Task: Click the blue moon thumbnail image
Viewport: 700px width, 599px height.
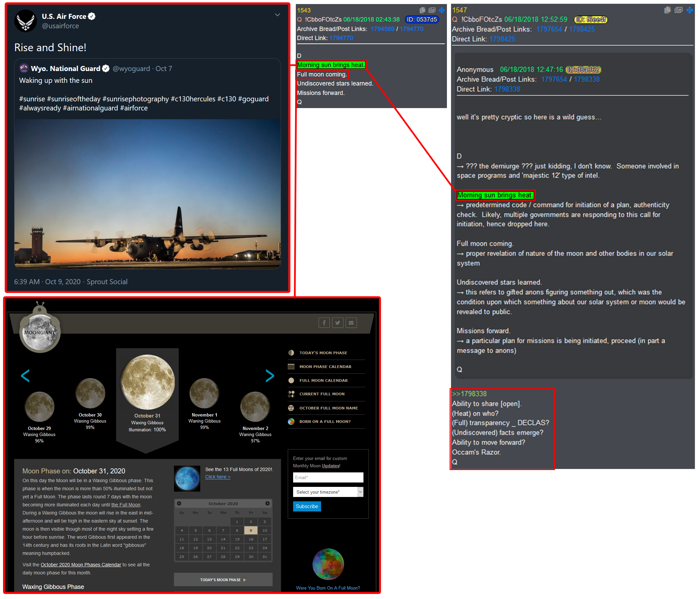Action: 187,479
